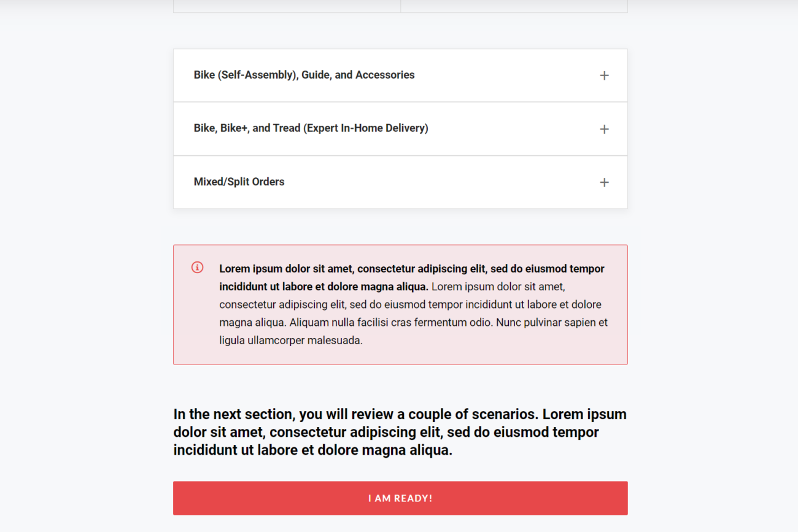Click the red info circle icon

click(x=197, y=268)
